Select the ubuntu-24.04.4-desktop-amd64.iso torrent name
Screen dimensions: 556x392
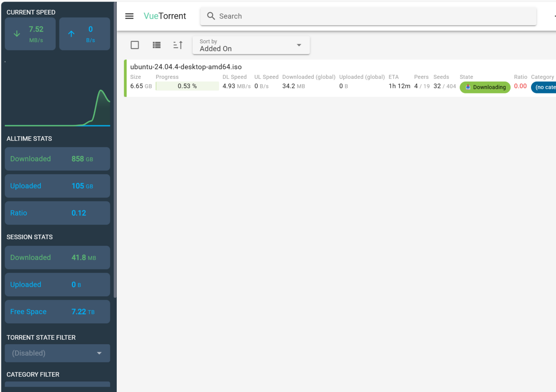186,67
